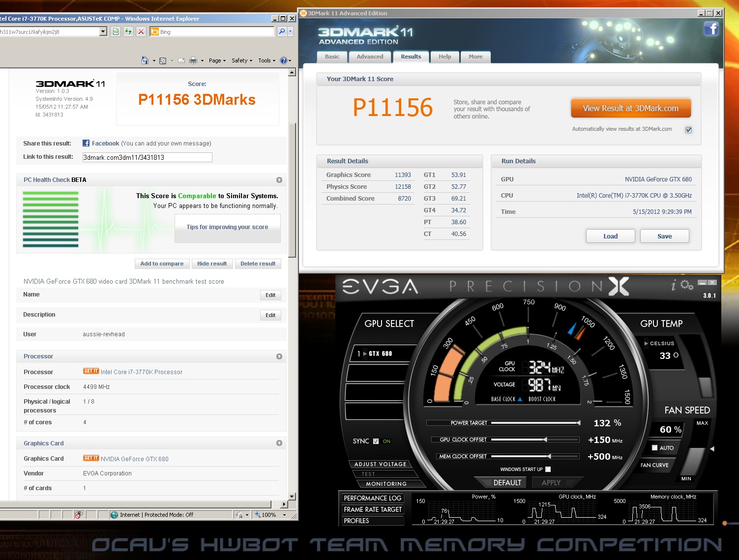Select GTX 680 in the GPU Select list
The height and width of the screenshot is (560, 739).
pos(380,354)
